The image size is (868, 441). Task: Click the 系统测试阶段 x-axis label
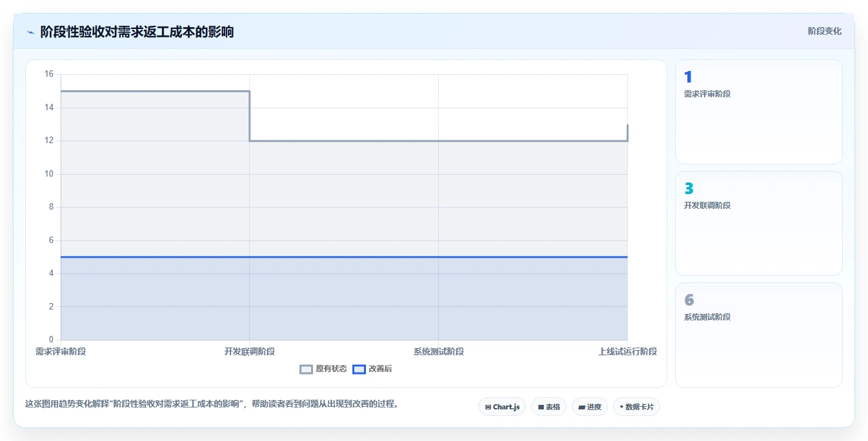[439, 351]
